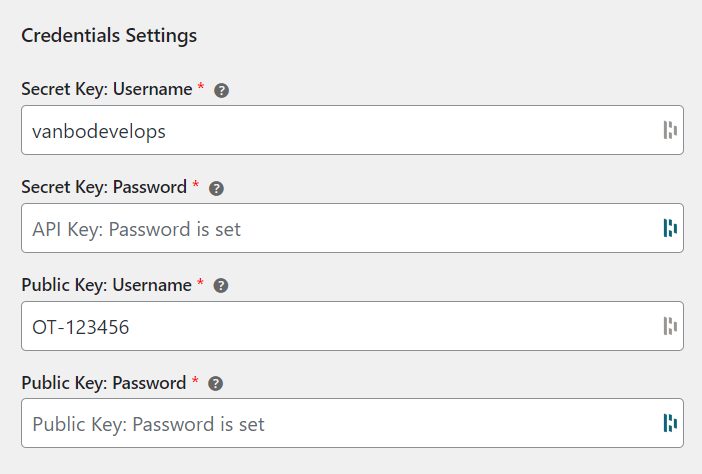Click help icon beside Secret Key: Password
Screen dimensions: 702x474
[216, 188]
